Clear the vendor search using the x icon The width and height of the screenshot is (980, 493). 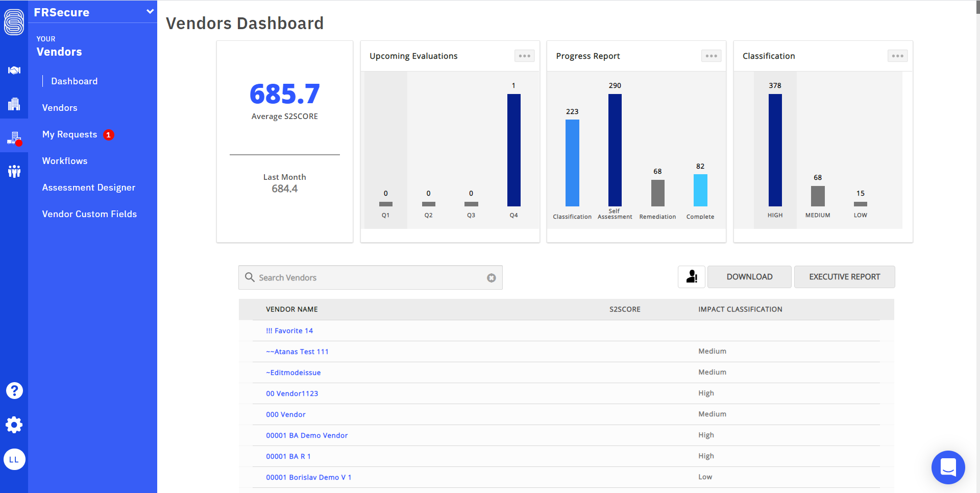pos(491,277)
